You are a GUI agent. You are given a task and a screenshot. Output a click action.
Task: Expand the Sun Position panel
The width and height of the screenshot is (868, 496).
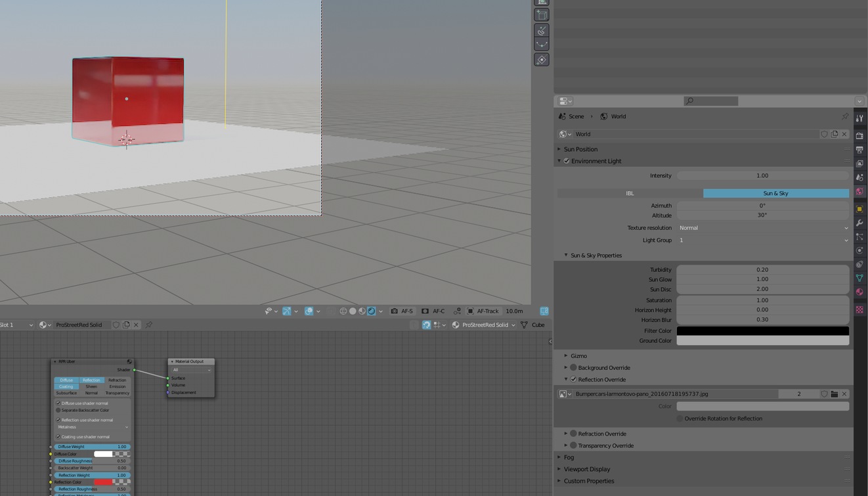[580, 149]
